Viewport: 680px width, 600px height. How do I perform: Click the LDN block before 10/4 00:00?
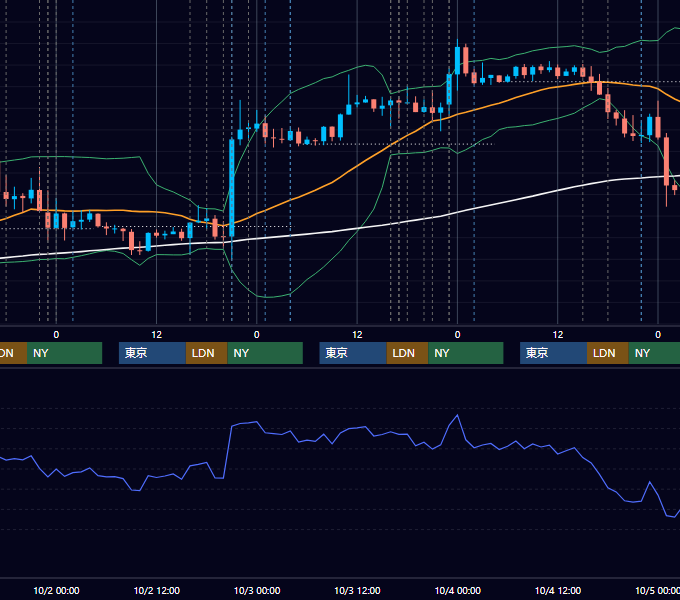[407, 353]
